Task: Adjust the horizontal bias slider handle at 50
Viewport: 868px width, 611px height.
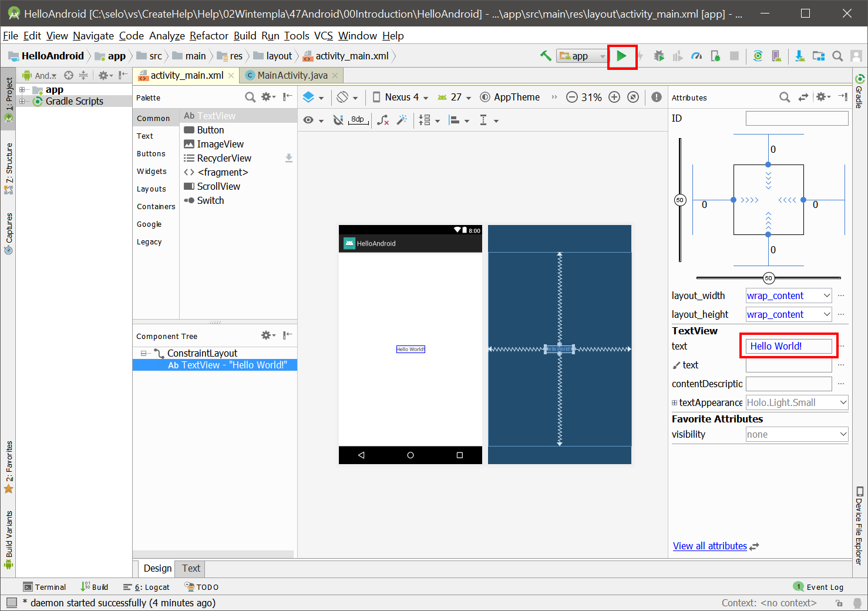Action: tap(768, 278)
